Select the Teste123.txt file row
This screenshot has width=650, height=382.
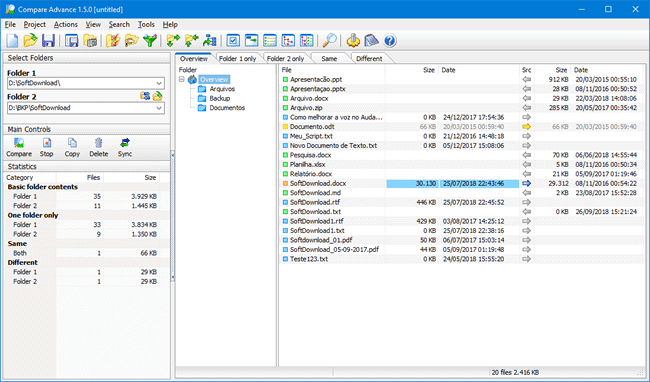tap(462, 259)
